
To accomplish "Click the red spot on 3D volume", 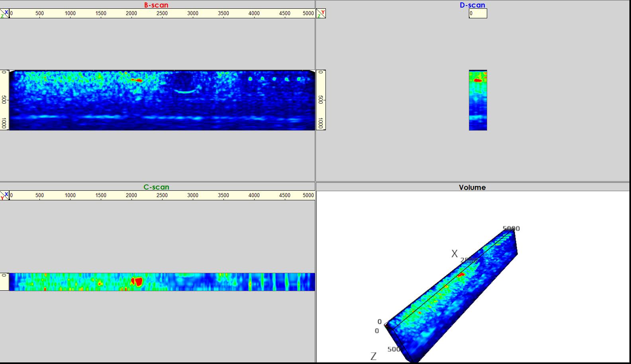I will [461, 274].
